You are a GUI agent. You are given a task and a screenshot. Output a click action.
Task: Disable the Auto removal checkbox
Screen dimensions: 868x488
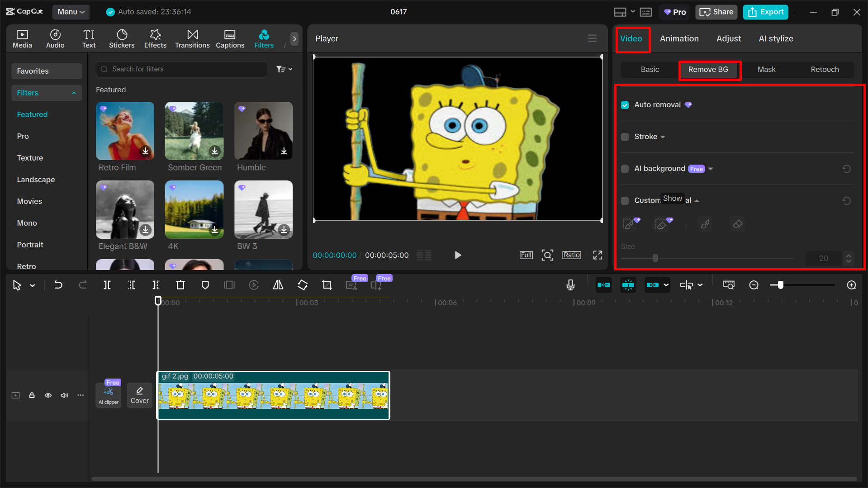click(x=625, y=104)
